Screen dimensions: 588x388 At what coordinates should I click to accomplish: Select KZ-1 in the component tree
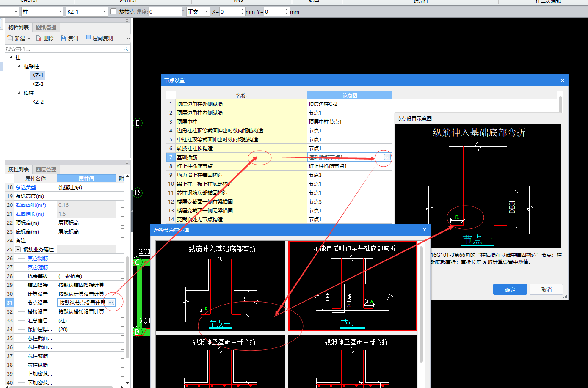tap(38, 75)
